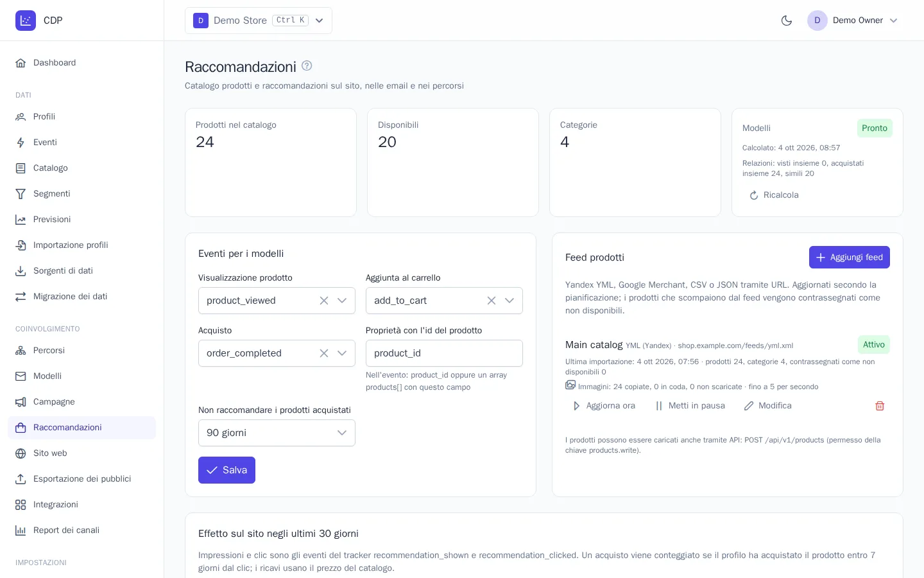
Task: Expand the Acquisto event dropdown arrow
Action: tap(342, 353)
